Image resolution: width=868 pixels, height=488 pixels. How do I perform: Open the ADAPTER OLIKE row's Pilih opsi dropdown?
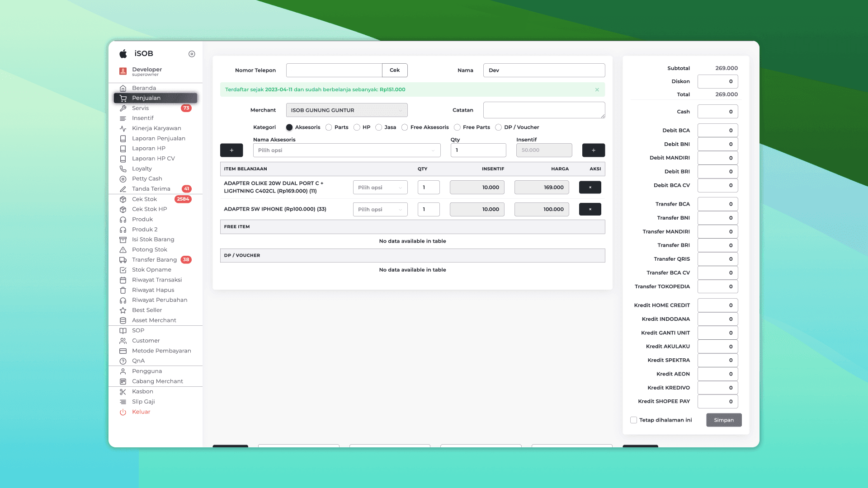click(380, 188)
